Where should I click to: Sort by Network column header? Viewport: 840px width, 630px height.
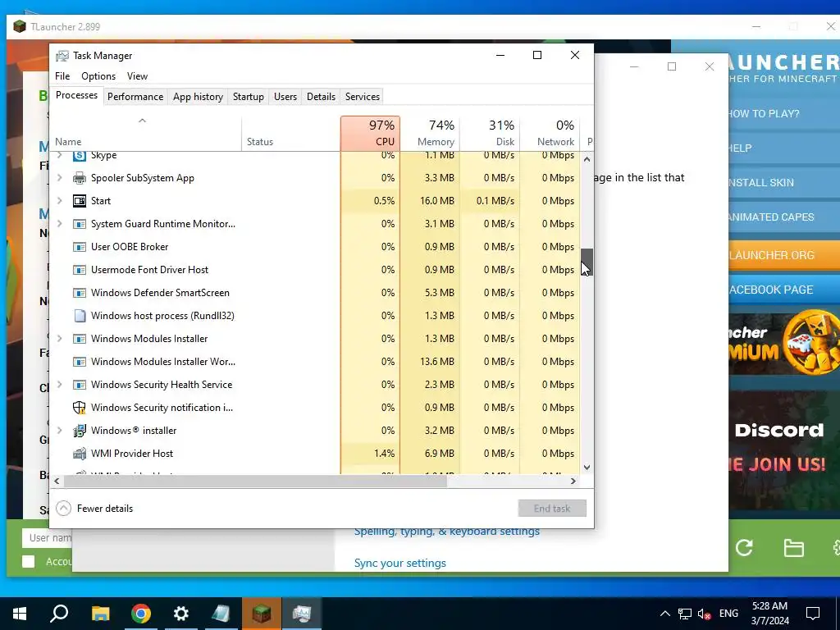point(550,132)
